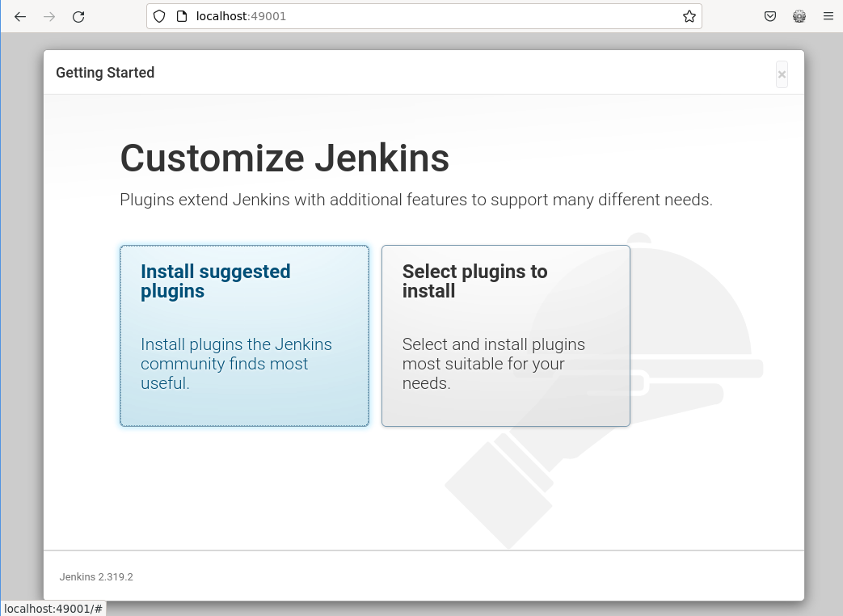Image resolution: width=843 pixels, height=616 pixels.
Task: Click the 'Plugins extend Jenkins' subtitle text
Action: 416,200
